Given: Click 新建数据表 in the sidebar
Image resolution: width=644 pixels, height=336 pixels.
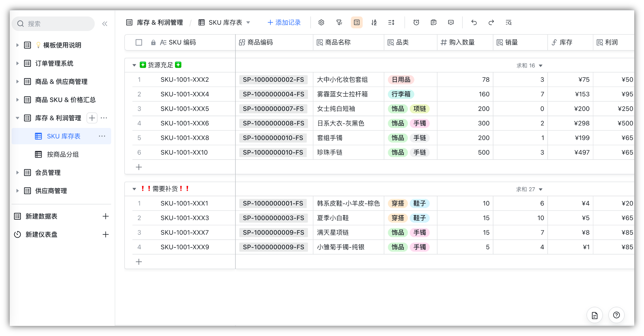Looking at the screenshot, I should 41,216.
